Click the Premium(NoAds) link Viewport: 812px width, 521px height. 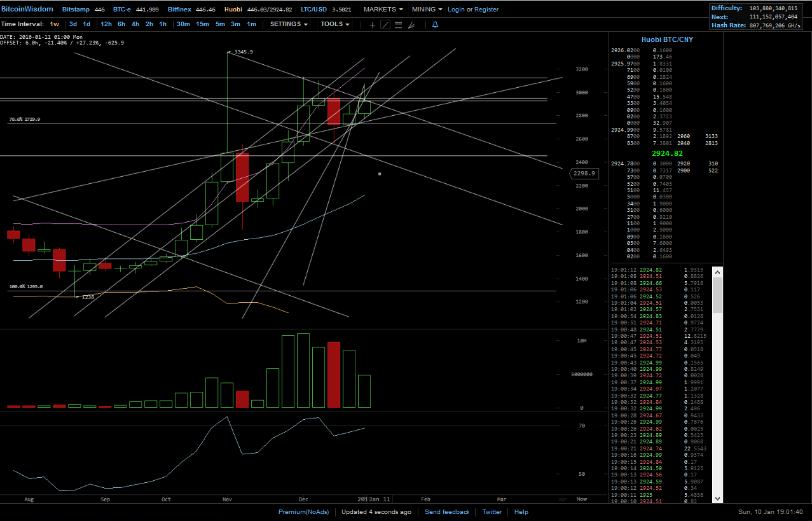click(x=303, y=512)
